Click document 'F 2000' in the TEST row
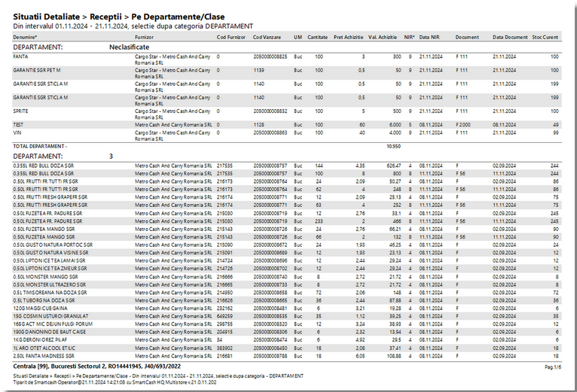The height and width of the screenshot is (392, 577). tap(463, 125)
